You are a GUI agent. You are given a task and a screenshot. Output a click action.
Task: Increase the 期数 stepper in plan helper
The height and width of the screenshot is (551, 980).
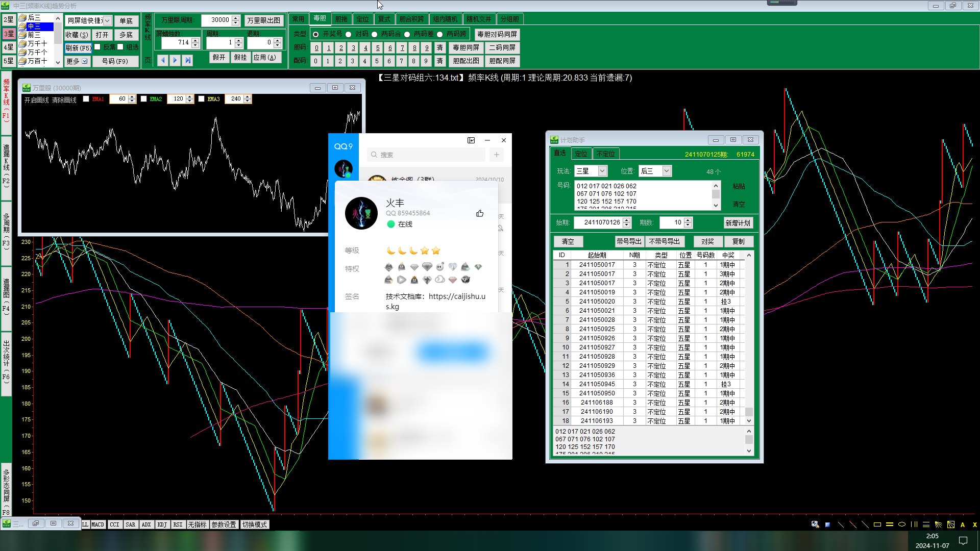688,220
